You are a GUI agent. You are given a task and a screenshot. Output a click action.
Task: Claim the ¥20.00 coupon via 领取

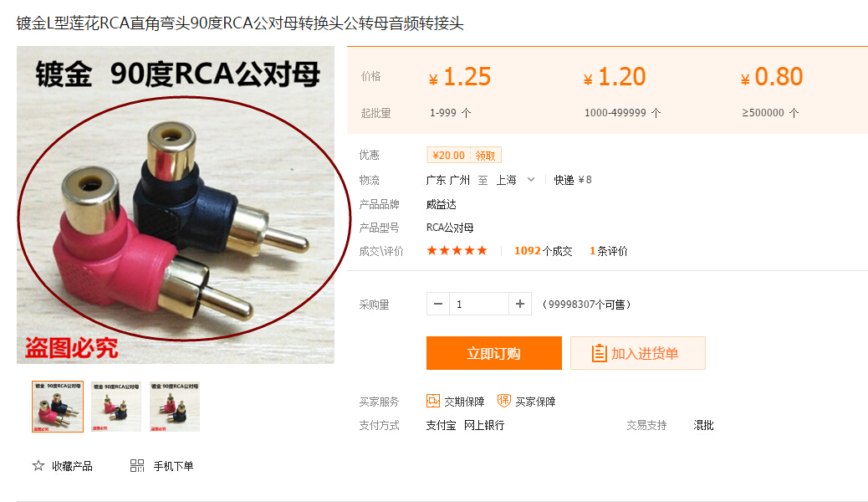pos(485,155)
